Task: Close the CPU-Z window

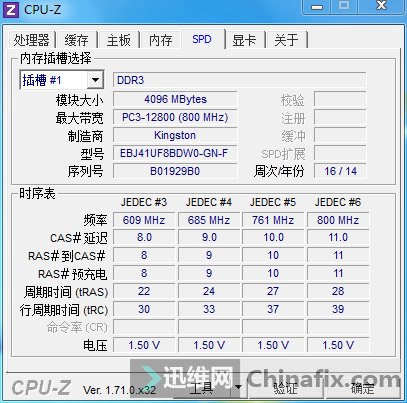Action: (381, 6)
